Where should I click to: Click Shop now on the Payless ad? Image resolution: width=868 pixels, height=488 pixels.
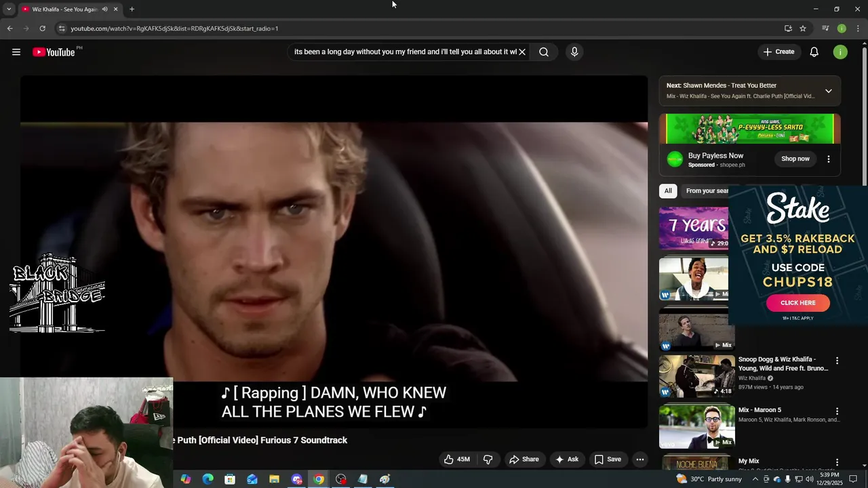pyautogui.click(x=795, y=159)
